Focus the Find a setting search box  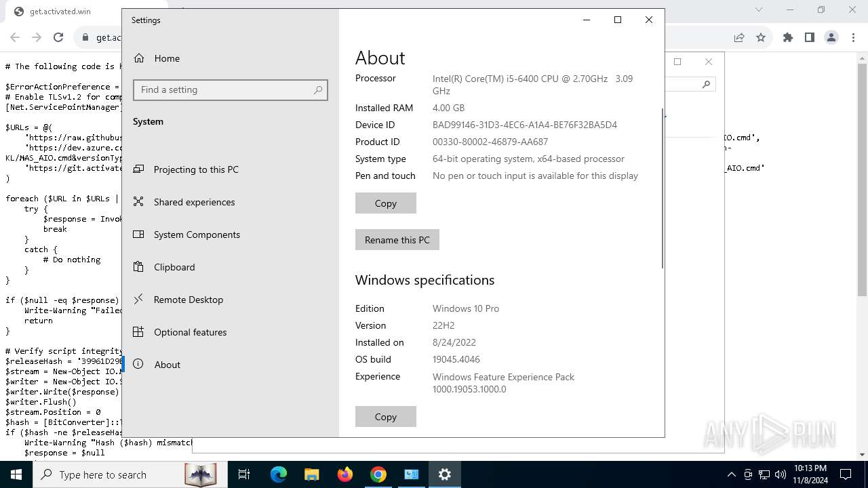(x=231, y=90)
